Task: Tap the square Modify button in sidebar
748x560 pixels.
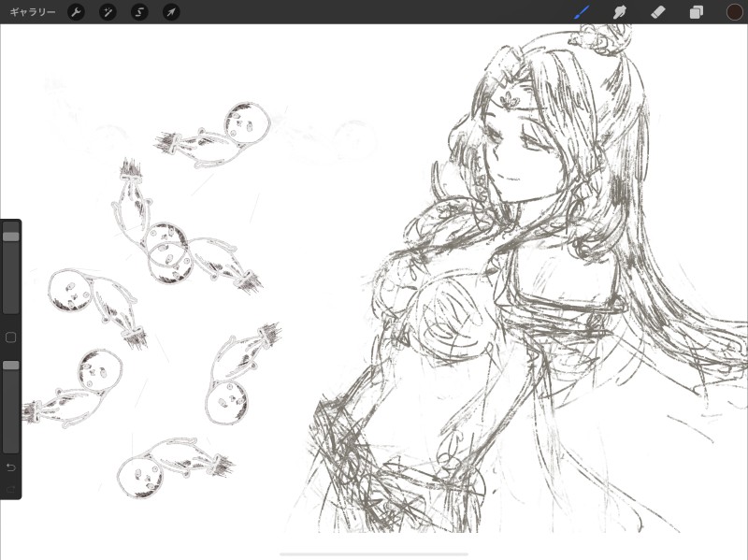Action: pos(10,337)
